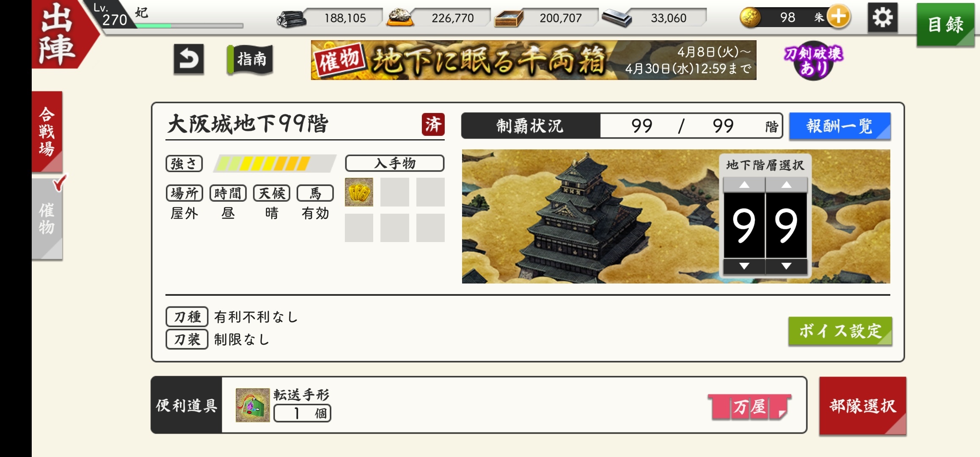
Task: Increase the ones floor digit
Action: pos(786,184)
